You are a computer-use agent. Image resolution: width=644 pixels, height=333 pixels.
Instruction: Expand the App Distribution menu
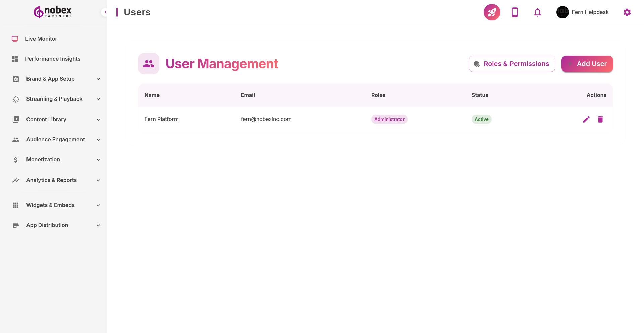tap(47, 225)
